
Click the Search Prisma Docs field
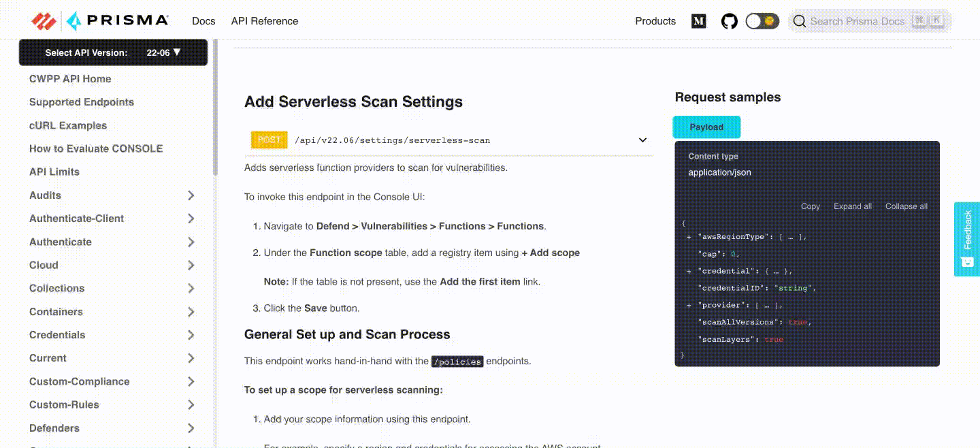870,21
